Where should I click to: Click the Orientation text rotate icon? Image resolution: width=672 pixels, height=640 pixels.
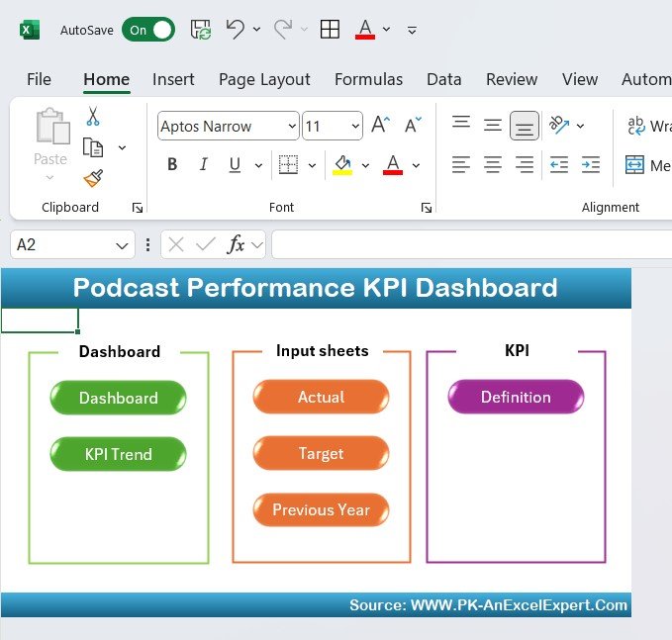559,125
